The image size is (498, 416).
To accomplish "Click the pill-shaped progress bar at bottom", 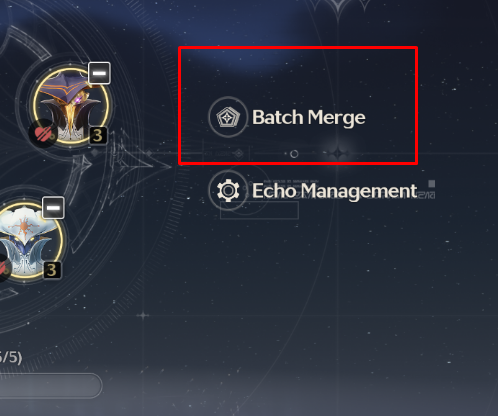I will point(50,386).
